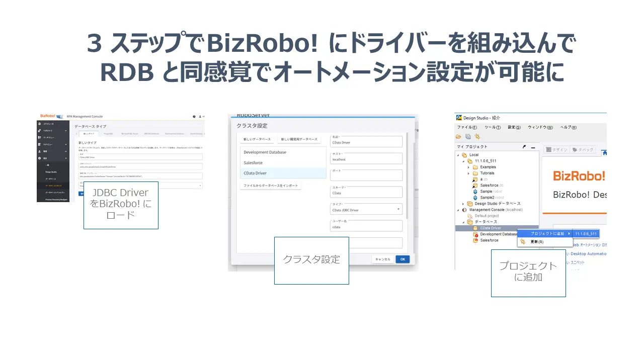This screenshot has width=644, height=362.
Task: Collapse the Local node in マイ プロジェクト
Action: click(x=459, y=155)
